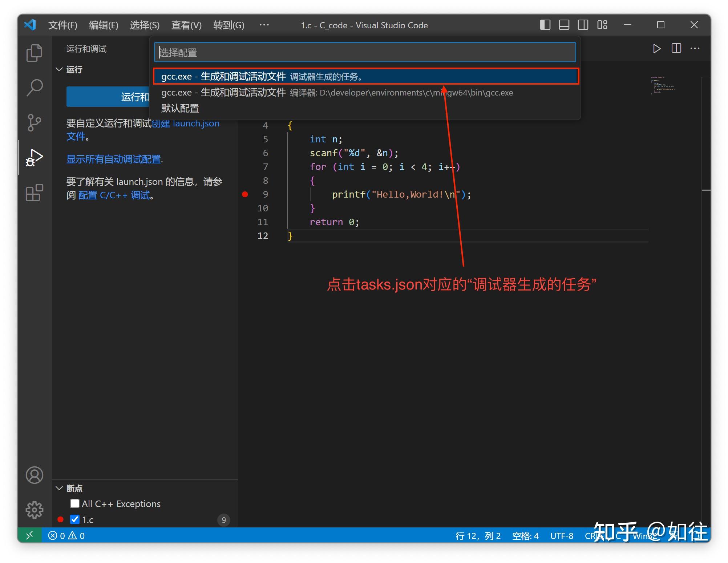The width and height of the screenshot is (728, 563).
Task: Open the Explorer sidebar icon
Action: point(35,53)
